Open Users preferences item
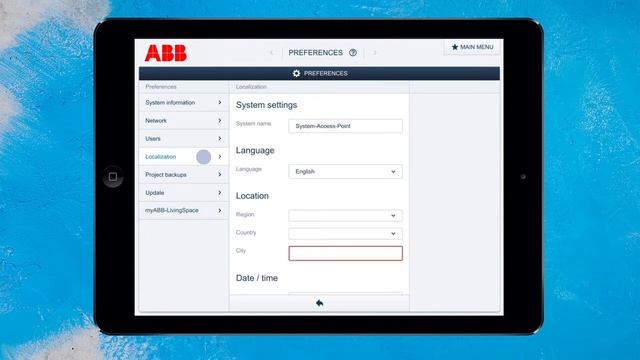 click(184, 138)
